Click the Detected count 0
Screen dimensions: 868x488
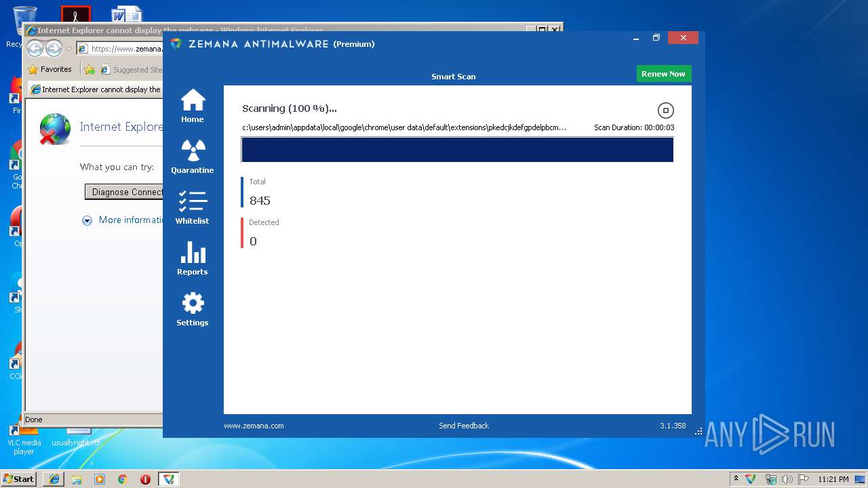(x=253, y=241)
